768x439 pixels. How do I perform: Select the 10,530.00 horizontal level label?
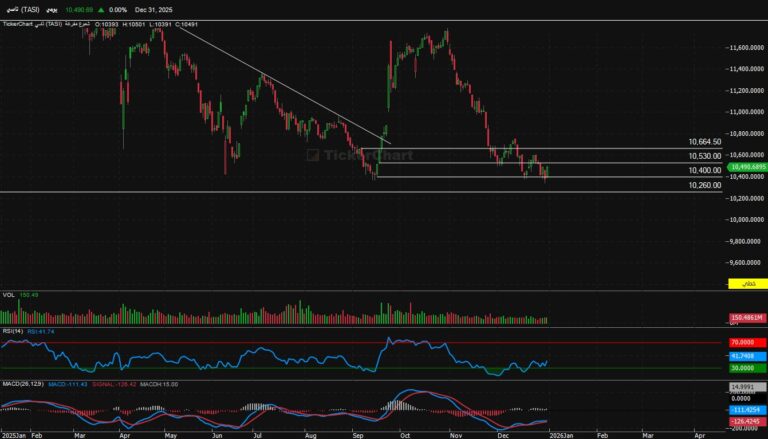click(x=704, y=156)
